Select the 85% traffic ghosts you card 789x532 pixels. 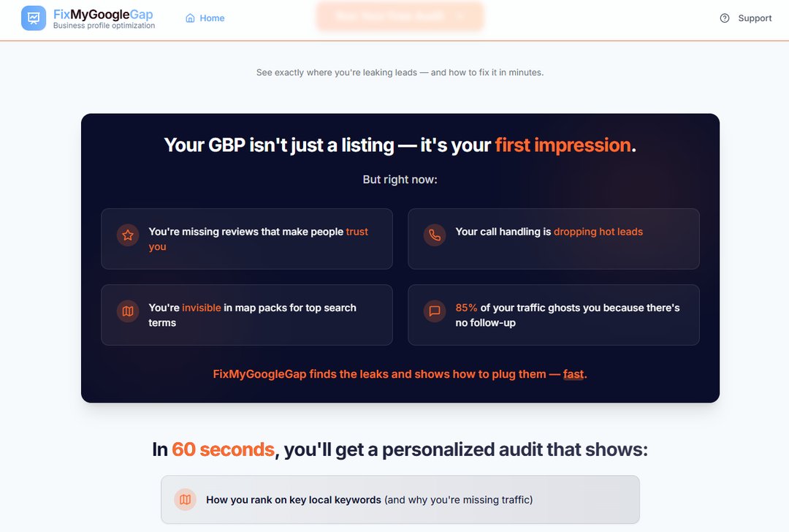pyautogui.click(x=553, y=315)
